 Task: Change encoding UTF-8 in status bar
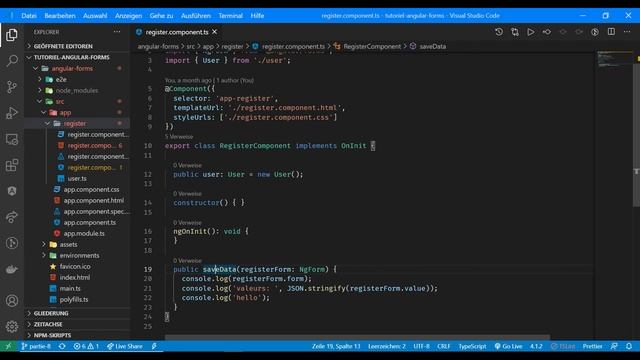click(x=421, y=346)
